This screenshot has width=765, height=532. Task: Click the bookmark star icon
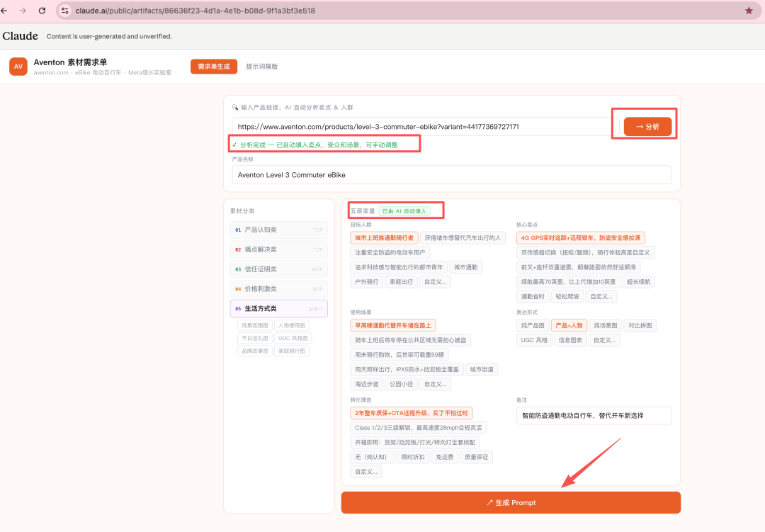[749, 11]
